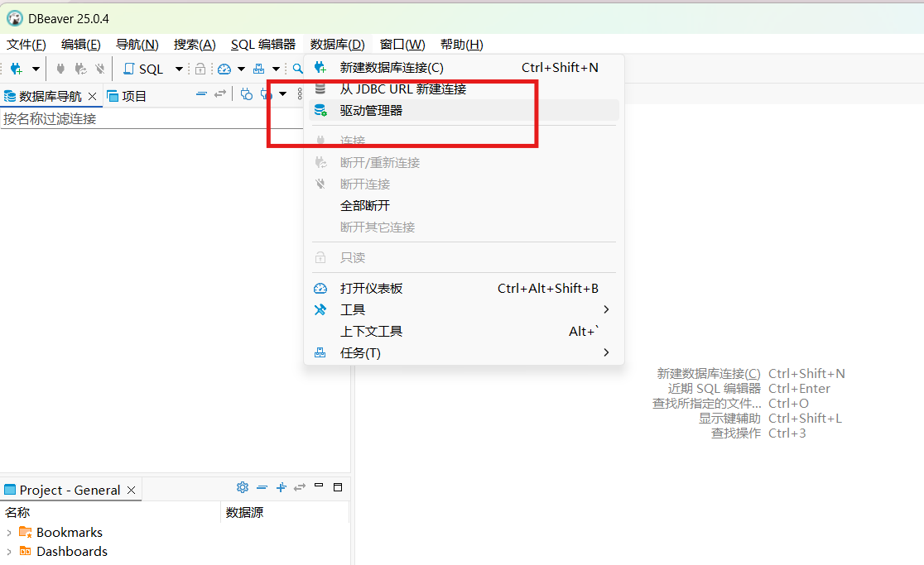Choose 新建数据库连接(C) from the menu
This screenshot has width=924, height=565.
[464, 68]
